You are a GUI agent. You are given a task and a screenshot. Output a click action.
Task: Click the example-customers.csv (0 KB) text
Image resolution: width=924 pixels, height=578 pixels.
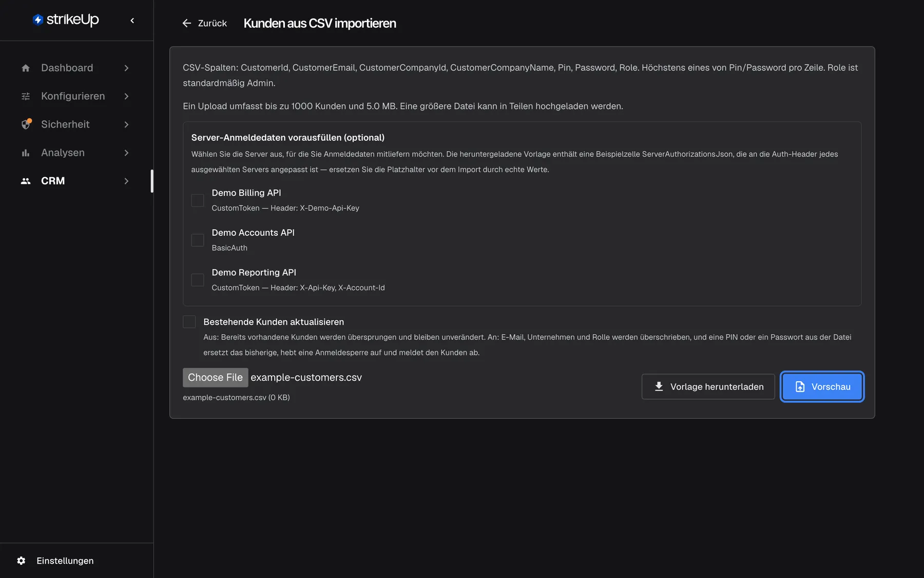pyautogui.click(x=236, y=397)
